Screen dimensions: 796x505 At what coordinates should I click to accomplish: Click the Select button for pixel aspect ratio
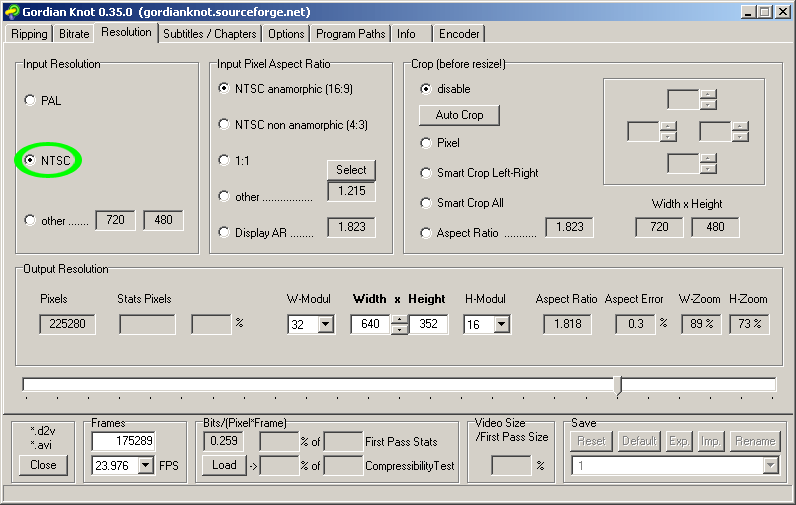tap(351, 170)
